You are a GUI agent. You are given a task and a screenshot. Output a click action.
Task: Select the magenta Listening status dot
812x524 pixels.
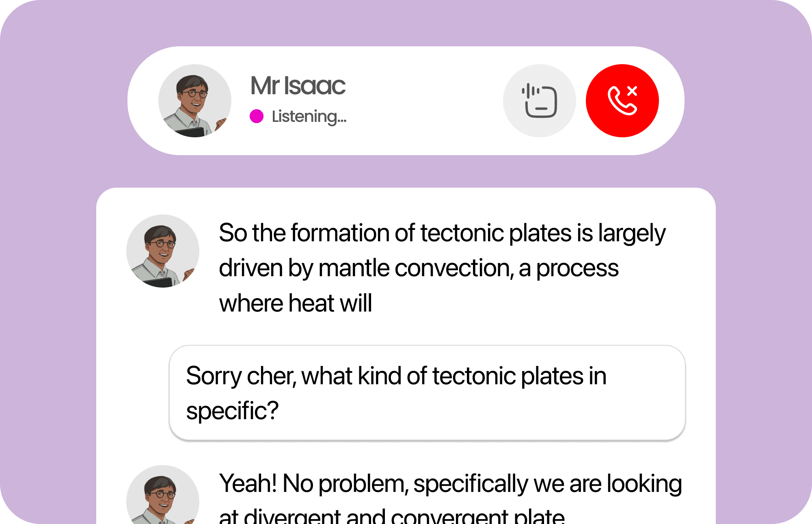click(256, 117)
